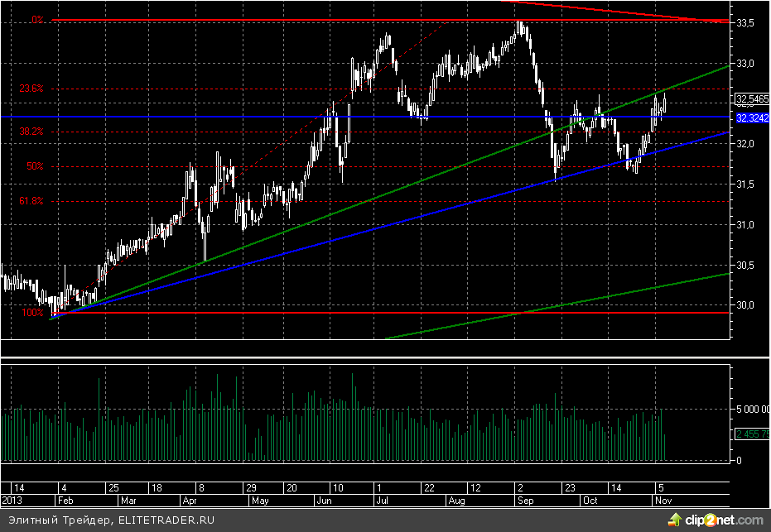Select the 38.2% Fibonacci level label
Screen dimensions: 771x532
click(31, 132)
